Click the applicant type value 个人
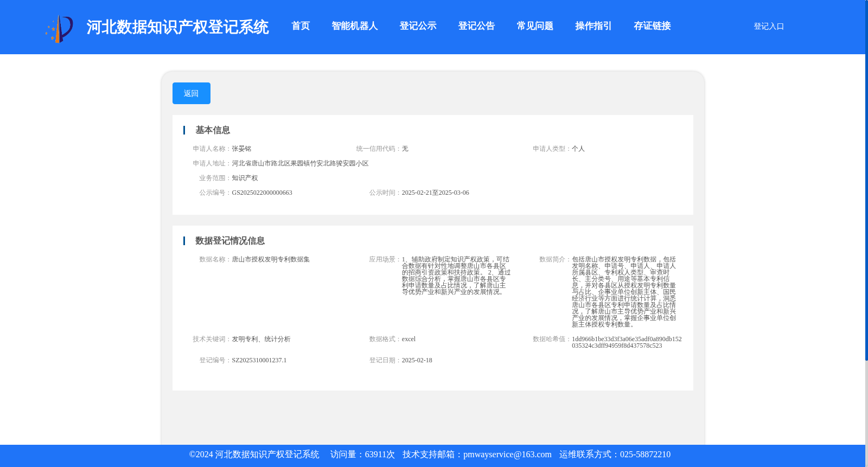 (578, 149)
